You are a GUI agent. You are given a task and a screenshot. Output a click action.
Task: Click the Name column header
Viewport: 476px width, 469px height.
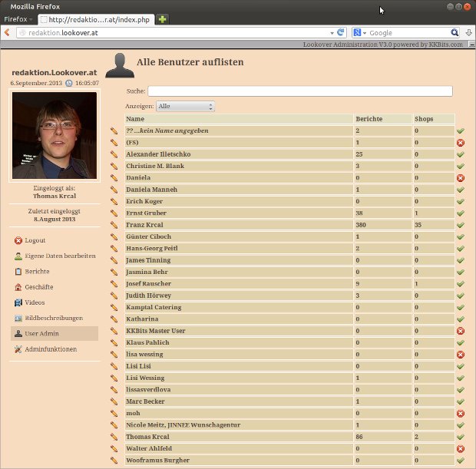coord(239,119)
